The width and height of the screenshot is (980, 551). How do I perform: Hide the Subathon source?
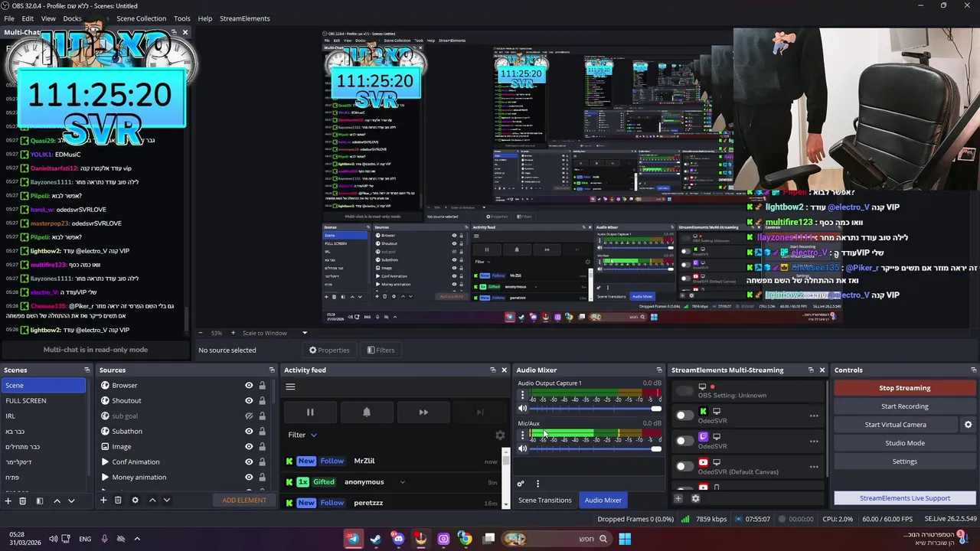tap(249, 432)
